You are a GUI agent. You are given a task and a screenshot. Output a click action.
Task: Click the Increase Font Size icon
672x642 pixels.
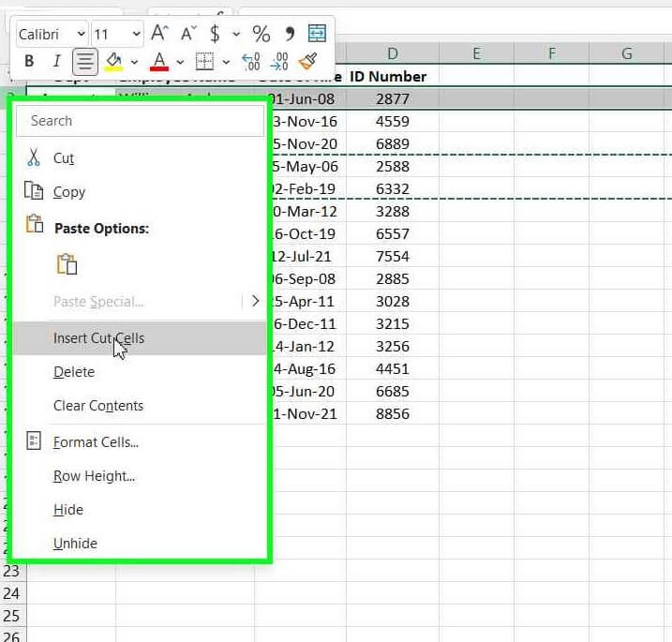(x=160, y=34)
